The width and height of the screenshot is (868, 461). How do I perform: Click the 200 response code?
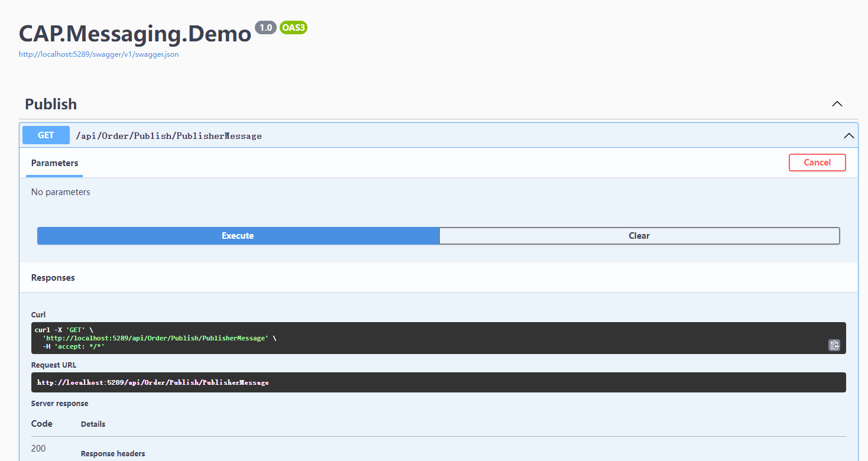38,449
